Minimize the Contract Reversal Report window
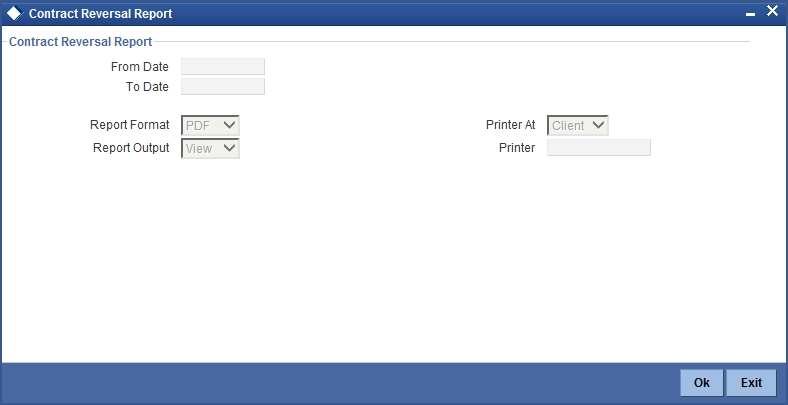The image size is (788, 405). [750, 15]
